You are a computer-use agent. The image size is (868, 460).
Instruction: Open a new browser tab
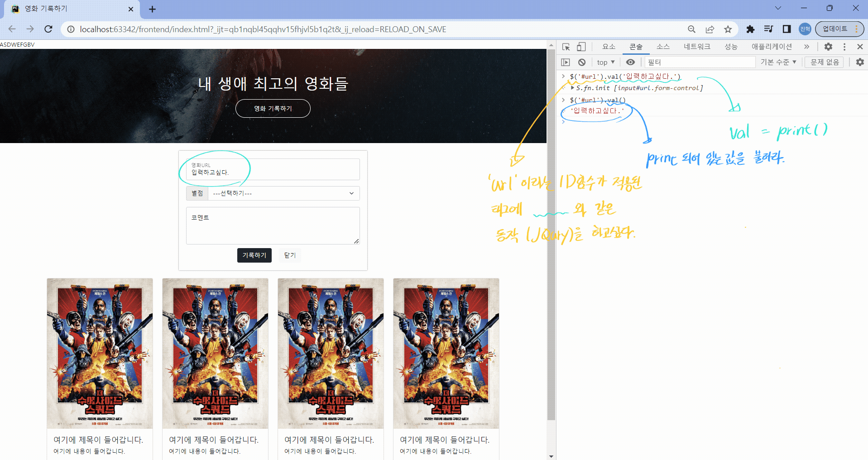pyautogui.click(x=152, y=9)
